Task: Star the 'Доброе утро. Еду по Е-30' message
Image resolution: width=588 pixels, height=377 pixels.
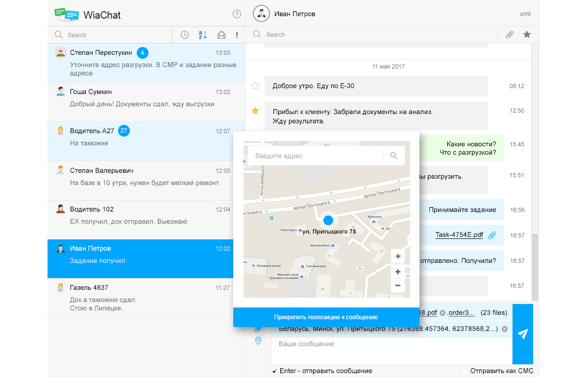Action: (255, 86)
